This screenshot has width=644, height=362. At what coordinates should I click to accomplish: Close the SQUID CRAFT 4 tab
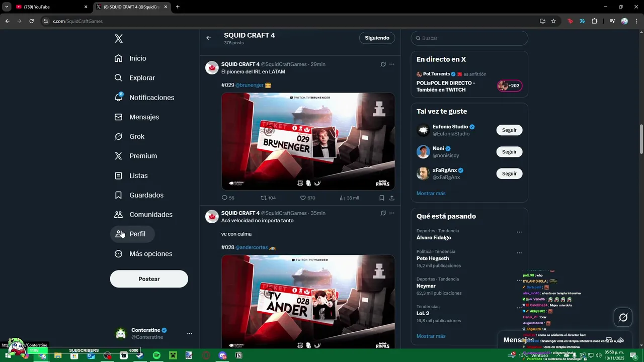pos(166,7)
